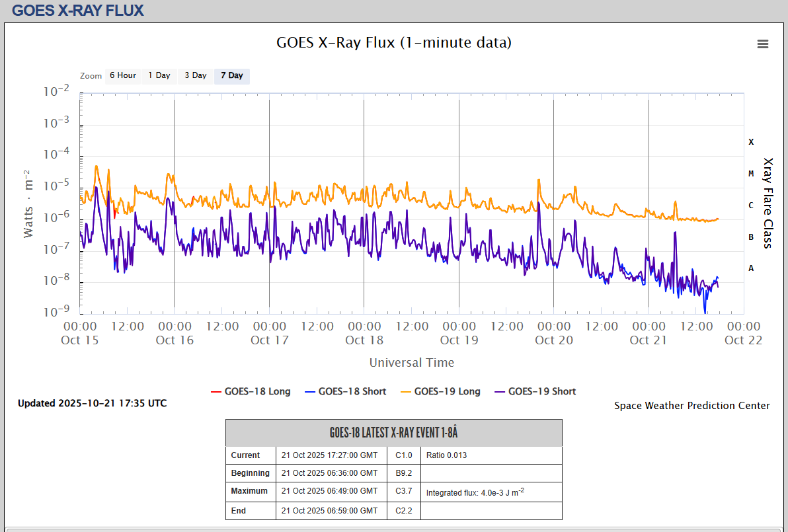Click the GOES X-RAY FLUX panel heading
This screenshot has width=788, height=532.
point(78,11)
